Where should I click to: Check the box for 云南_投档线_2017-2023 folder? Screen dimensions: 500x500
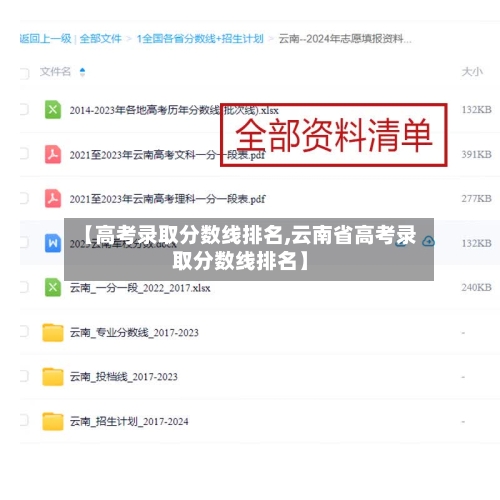(x=24, y=376)
